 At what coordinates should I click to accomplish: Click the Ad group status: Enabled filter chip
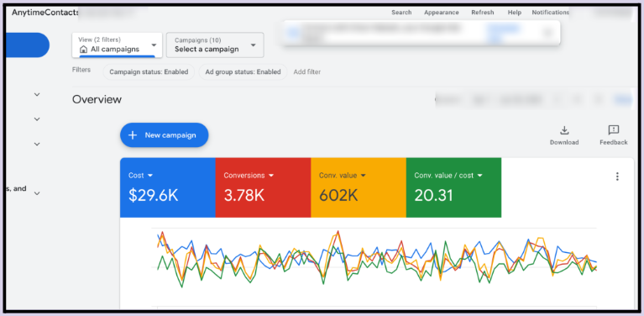[x=243, y=72]
